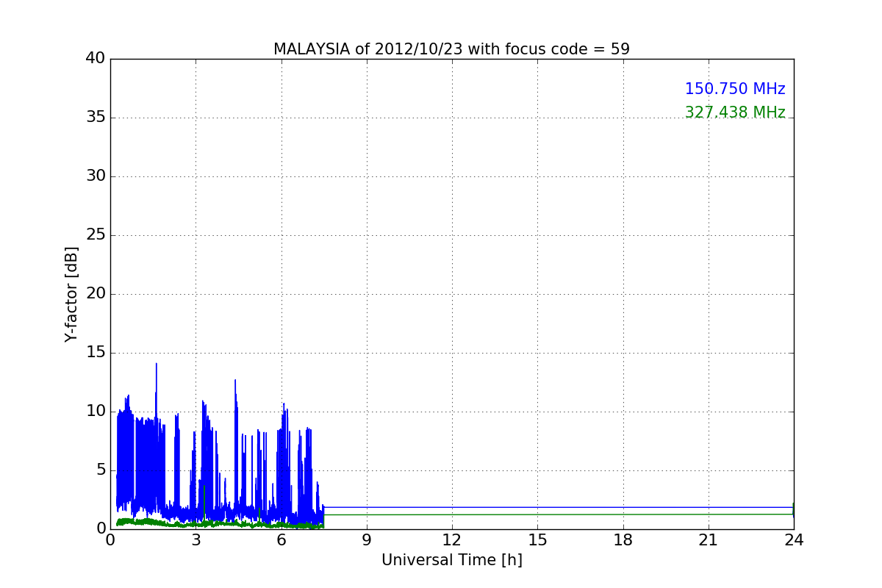Viewport: 882px width, 588px height.
Task: Click y-axis tick label 35
Action: (x=96, y=118)
